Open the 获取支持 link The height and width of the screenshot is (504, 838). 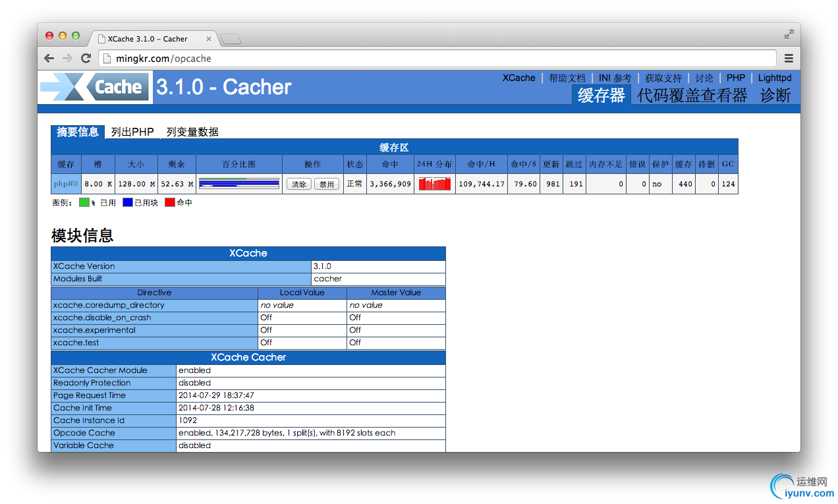[663, 78]
